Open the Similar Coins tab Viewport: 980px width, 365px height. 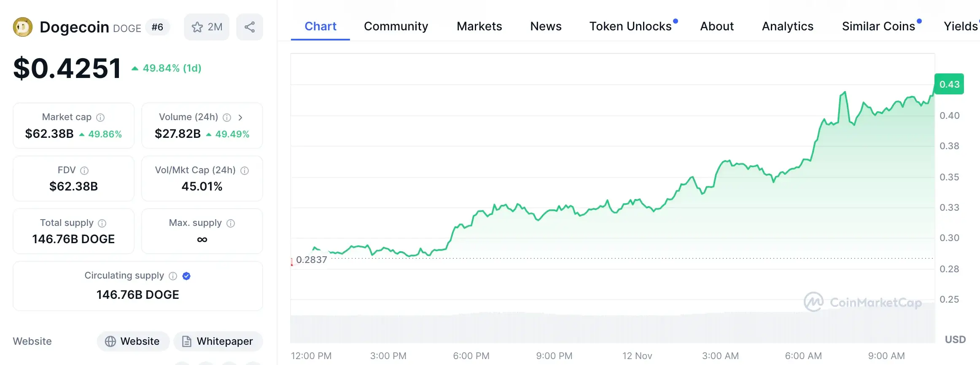(878, 26)
